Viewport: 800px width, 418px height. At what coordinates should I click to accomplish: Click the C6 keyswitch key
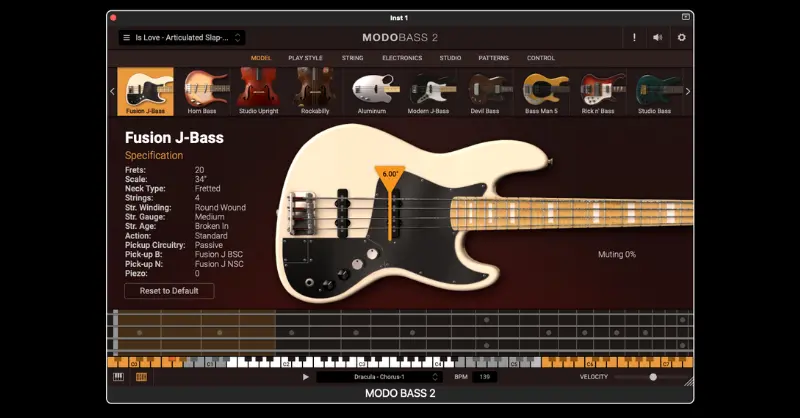coord(590,362)
